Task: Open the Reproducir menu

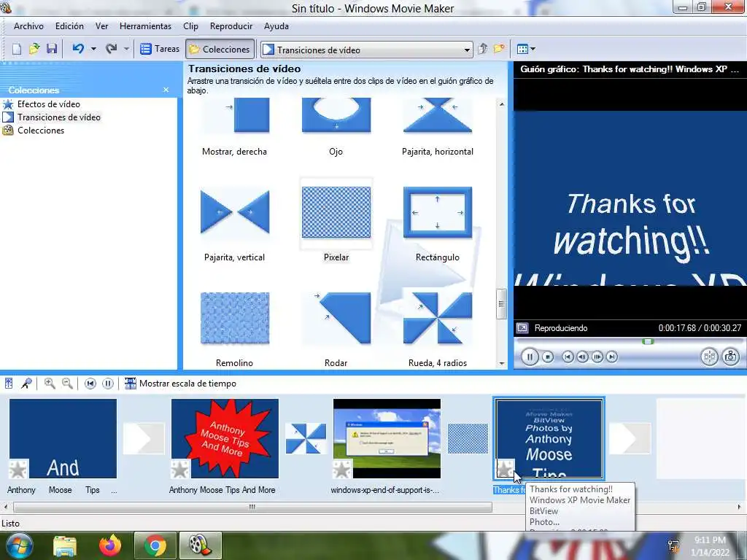Action: click(231, 26)
